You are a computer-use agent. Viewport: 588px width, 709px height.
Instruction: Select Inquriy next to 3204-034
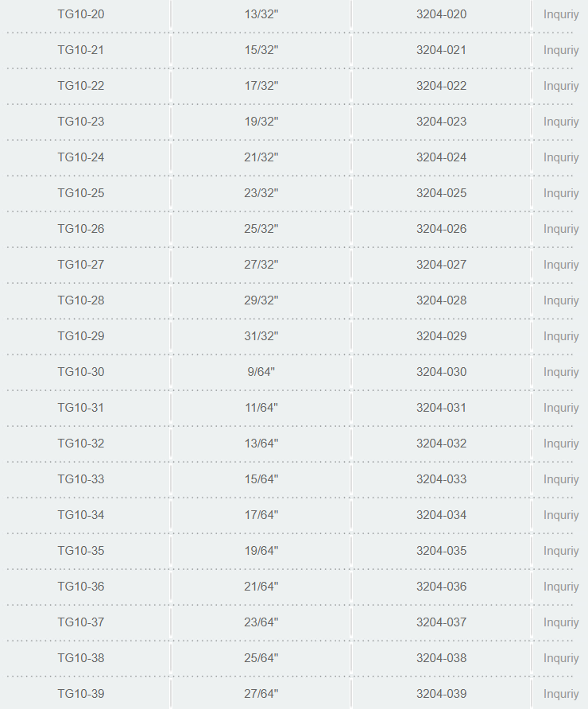click(560, 514)
